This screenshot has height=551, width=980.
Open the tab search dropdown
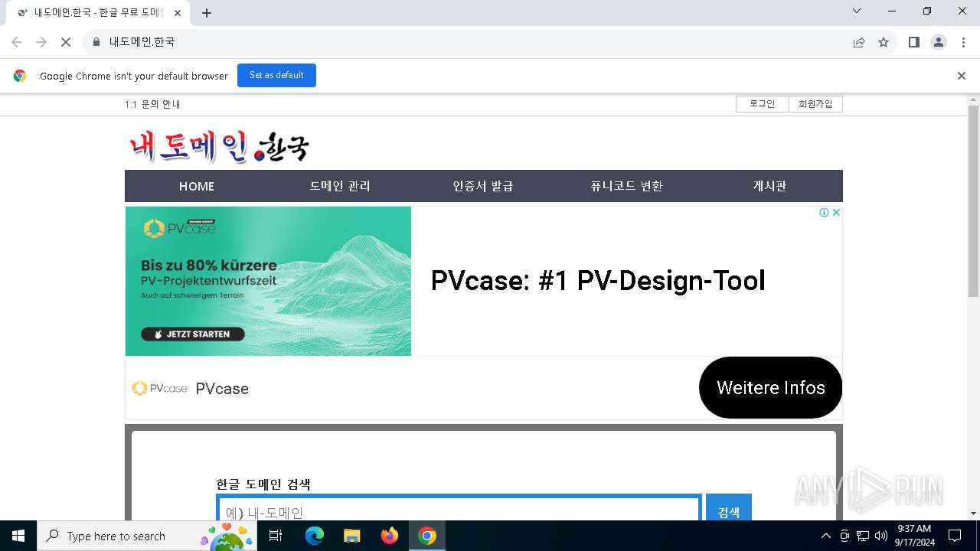point(857,11)
